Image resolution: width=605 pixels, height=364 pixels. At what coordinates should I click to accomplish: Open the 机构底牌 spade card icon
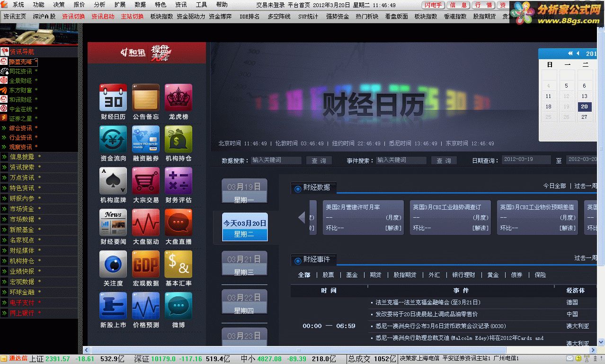[113, 181]
